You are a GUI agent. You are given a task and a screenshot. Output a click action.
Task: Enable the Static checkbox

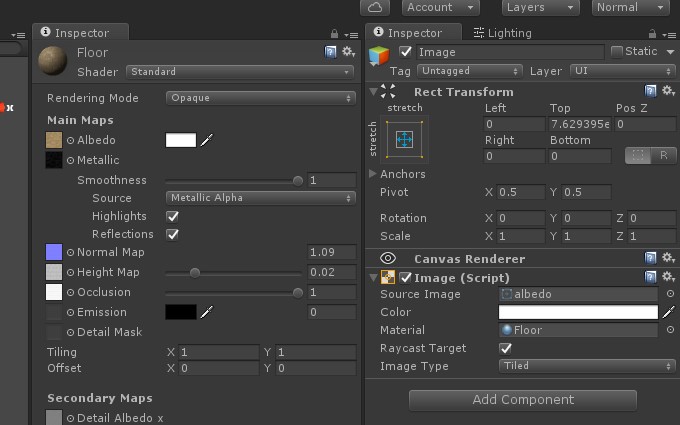616,52
